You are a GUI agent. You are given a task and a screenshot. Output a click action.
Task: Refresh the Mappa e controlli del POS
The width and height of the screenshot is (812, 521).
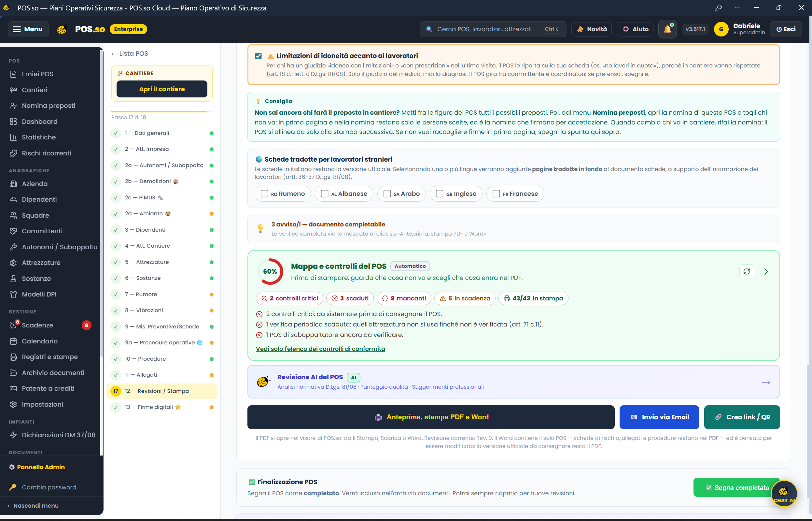tap(747, 271)
